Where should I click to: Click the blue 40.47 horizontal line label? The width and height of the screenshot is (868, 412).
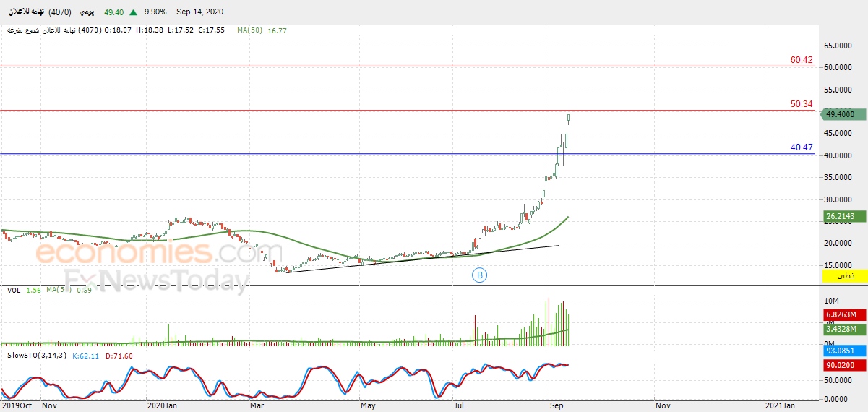point(802,147)
